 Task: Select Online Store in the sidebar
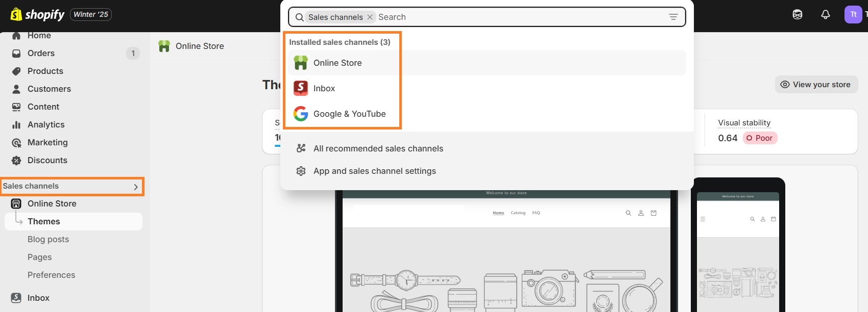click(52, 203)
